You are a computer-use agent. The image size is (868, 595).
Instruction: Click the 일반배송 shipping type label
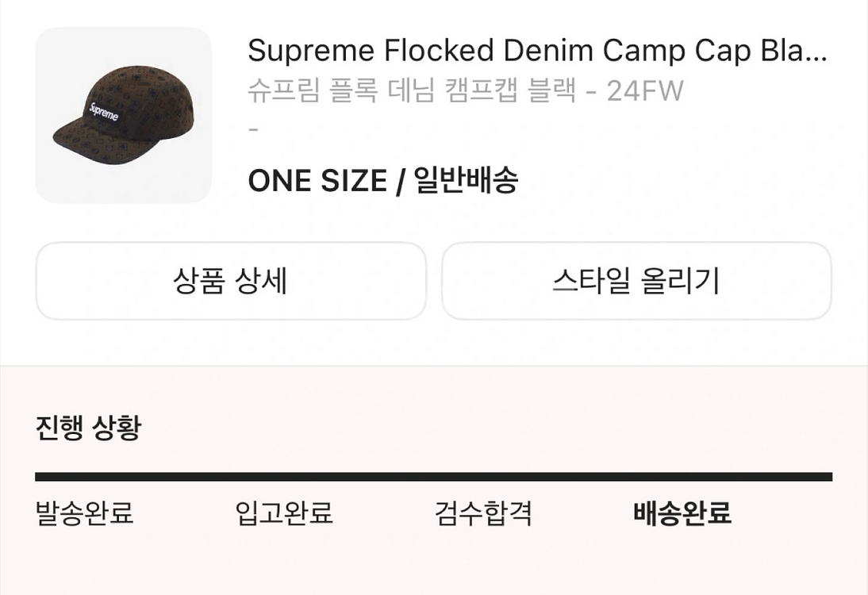(466, 182)
